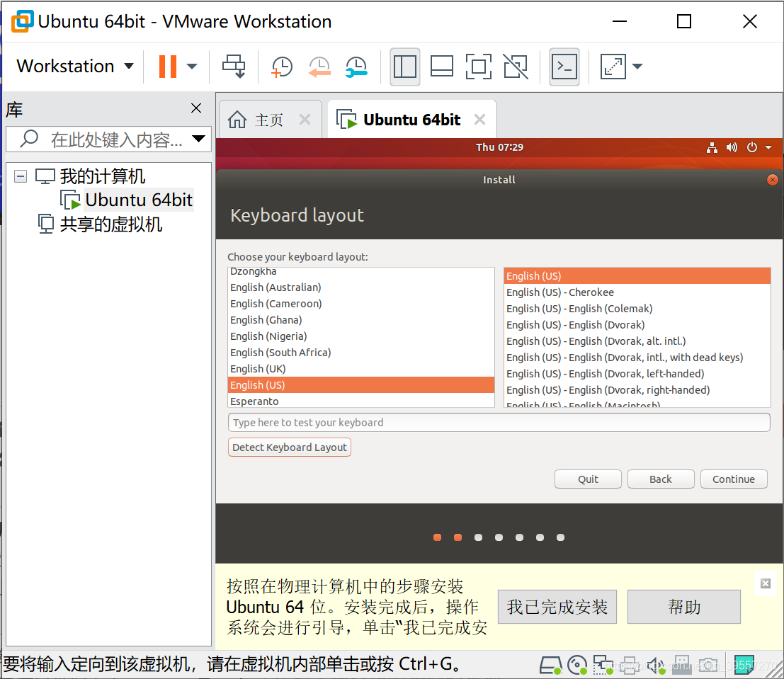The image size is (784, 679).
Task: Click the Back button
Action: (661, 479)
